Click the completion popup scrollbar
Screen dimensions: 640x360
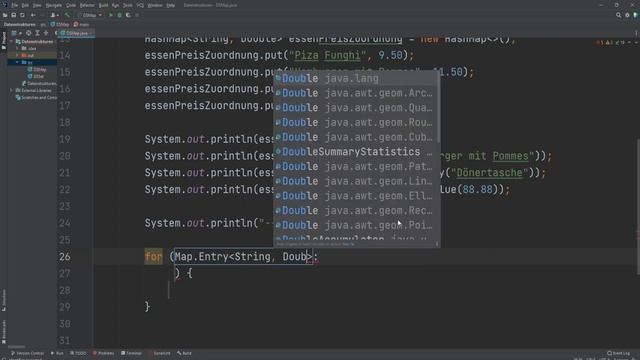[x=438, y=107]
